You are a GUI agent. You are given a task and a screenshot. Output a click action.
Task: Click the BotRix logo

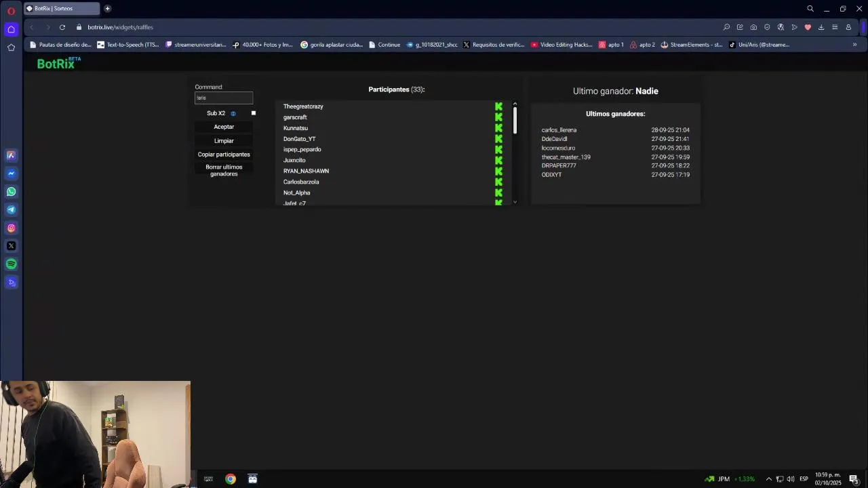point(58,63)
